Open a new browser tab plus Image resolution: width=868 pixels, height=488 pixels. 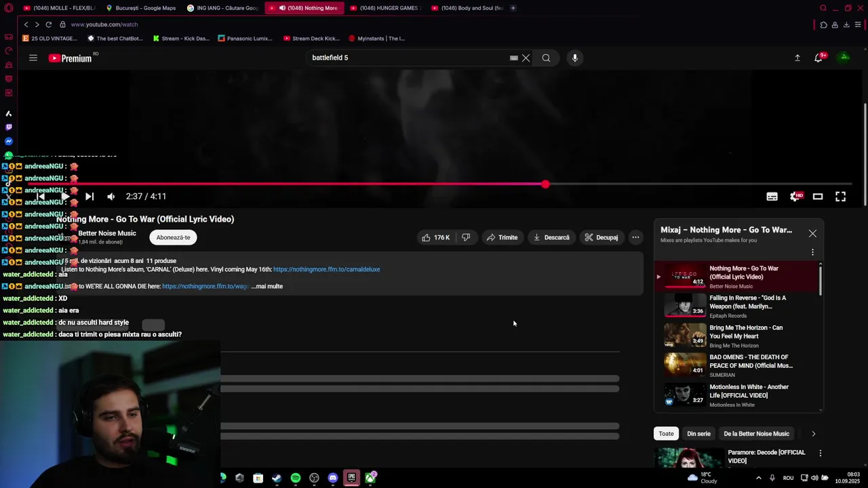pos(513,8)
